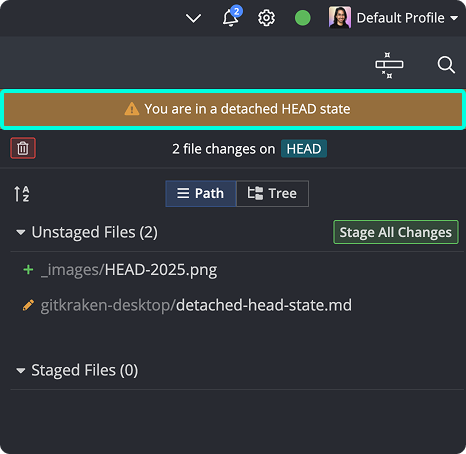Collapse the Unstaged Files section
The image size is (466, 454).
click(21, 232)
